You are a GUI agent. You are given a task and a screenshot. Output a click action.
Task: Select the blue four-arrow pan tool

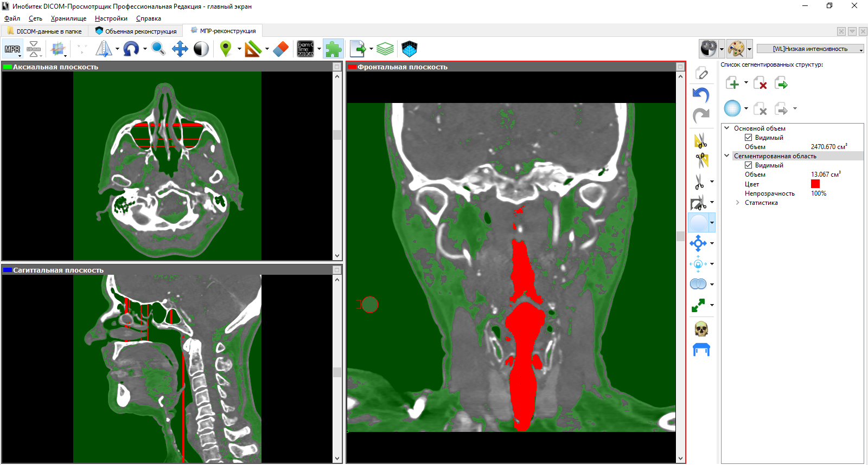coord(180,49)
